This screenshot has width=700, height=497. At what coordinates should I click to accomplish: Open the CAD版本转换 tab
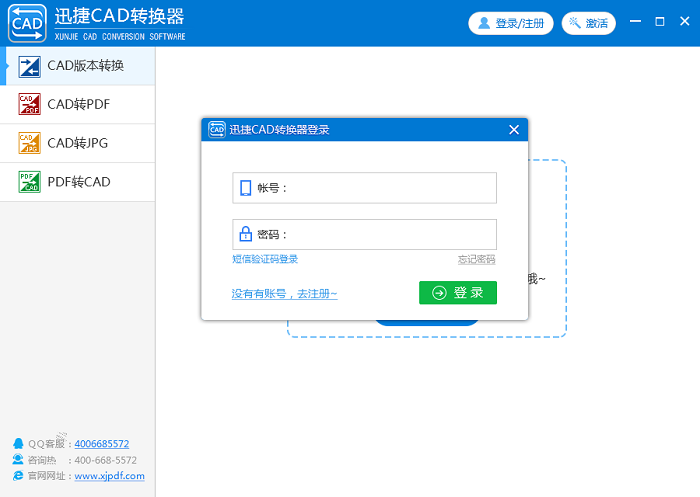click(78, 66)
